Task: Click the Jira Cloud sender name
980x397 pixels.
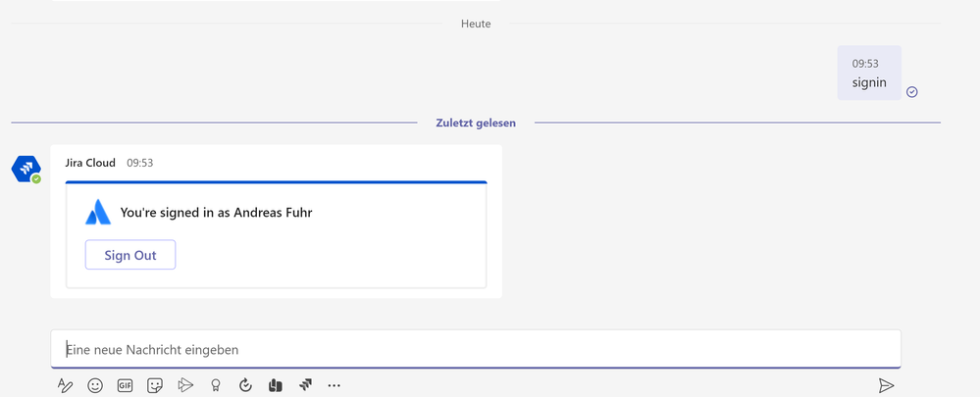Action: coord(90,163)
